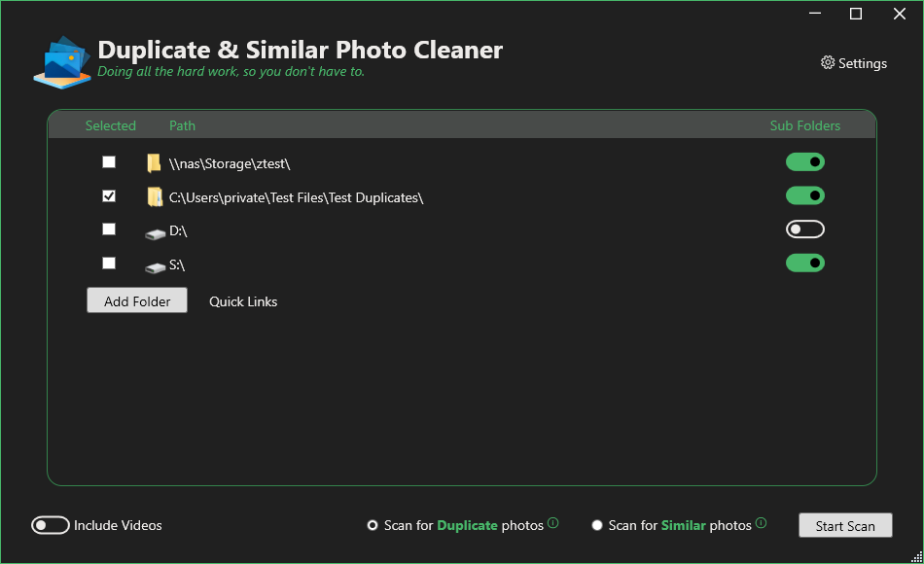Click info icon next to Duplicate photos
924x564 pixels.
553,523
